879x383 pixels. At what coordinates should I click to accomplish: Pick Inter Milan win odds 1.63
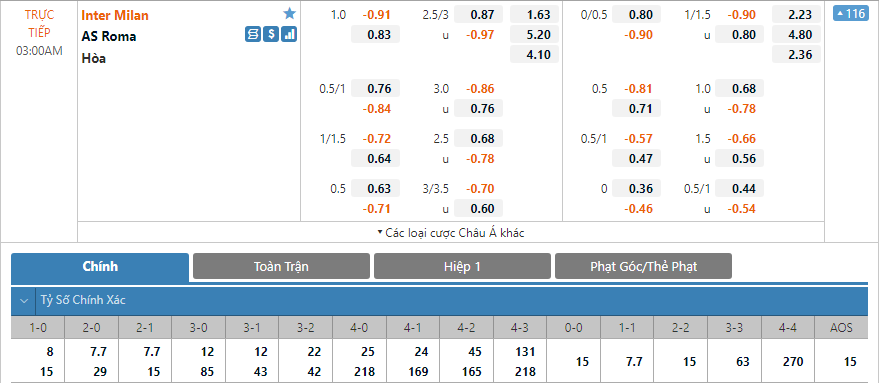click(534, 15)
